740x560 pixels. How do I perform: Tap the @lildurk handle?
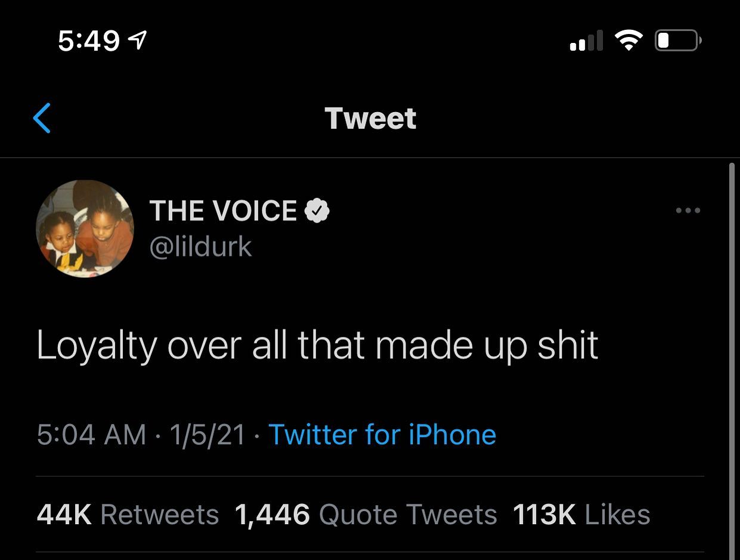click(x=200, y=246)
